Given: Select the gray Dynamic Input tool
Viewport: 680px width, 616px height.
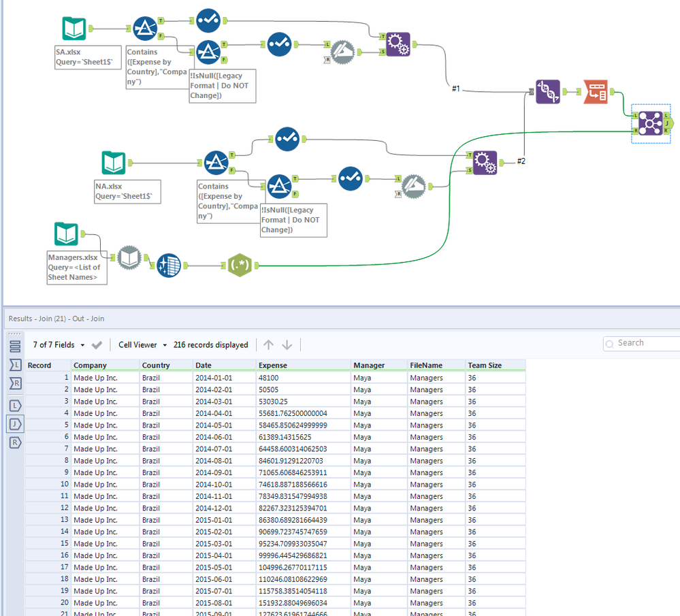Looking at the screenshot, I should (x=129, y=258).
